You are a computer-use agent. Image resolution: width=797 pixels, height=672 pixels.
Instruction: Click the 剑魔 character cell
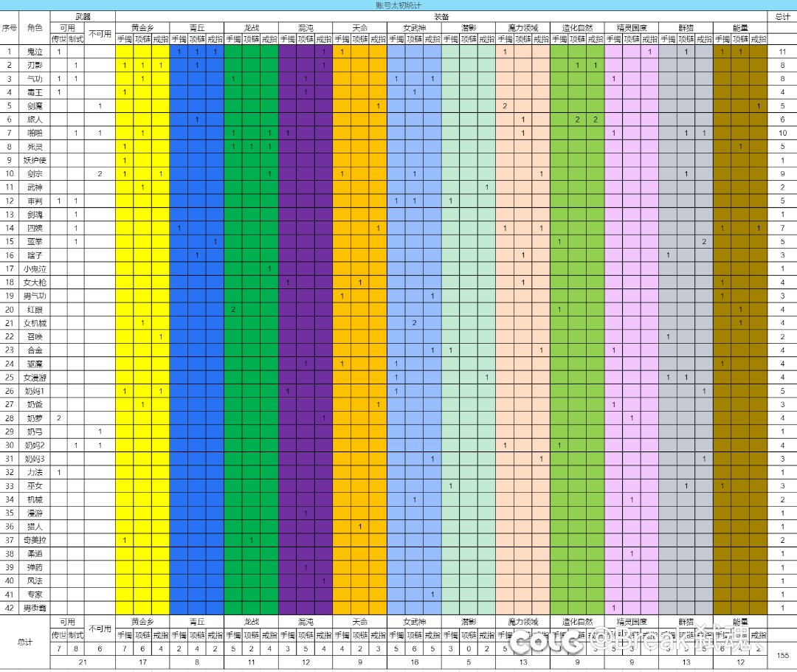(x=35, y=105)
